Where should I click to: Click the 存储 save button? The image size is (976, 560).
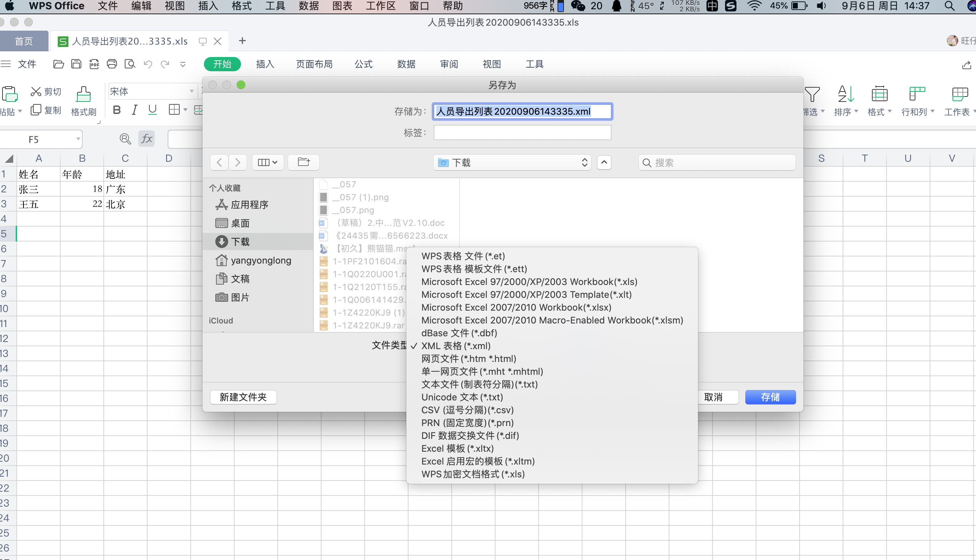point(770,397)
